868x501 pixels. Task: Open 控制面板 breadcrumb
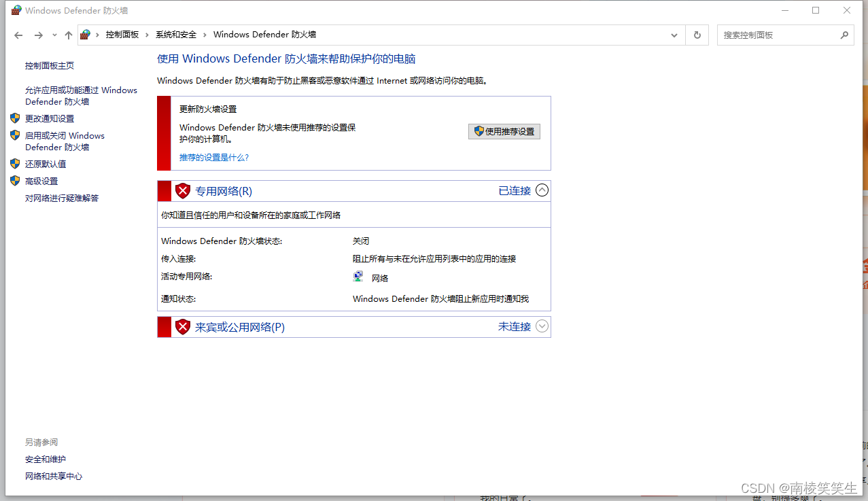122,35
